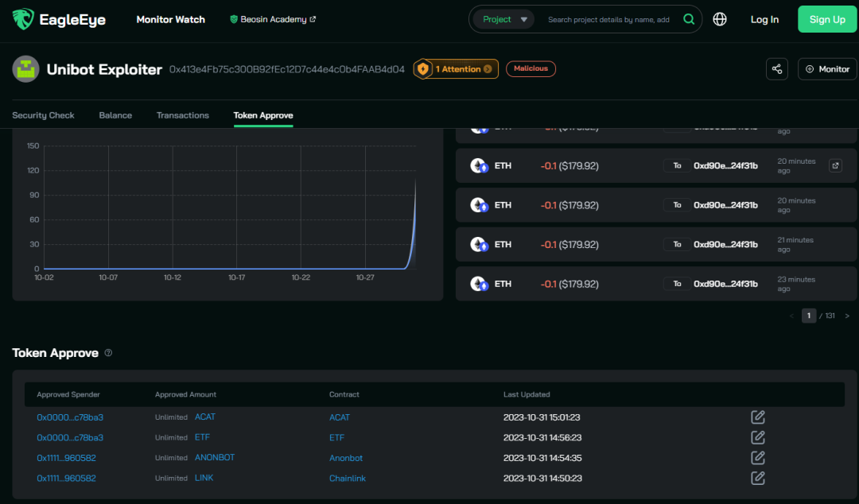Open the Transactions tab

coord(182,115)
